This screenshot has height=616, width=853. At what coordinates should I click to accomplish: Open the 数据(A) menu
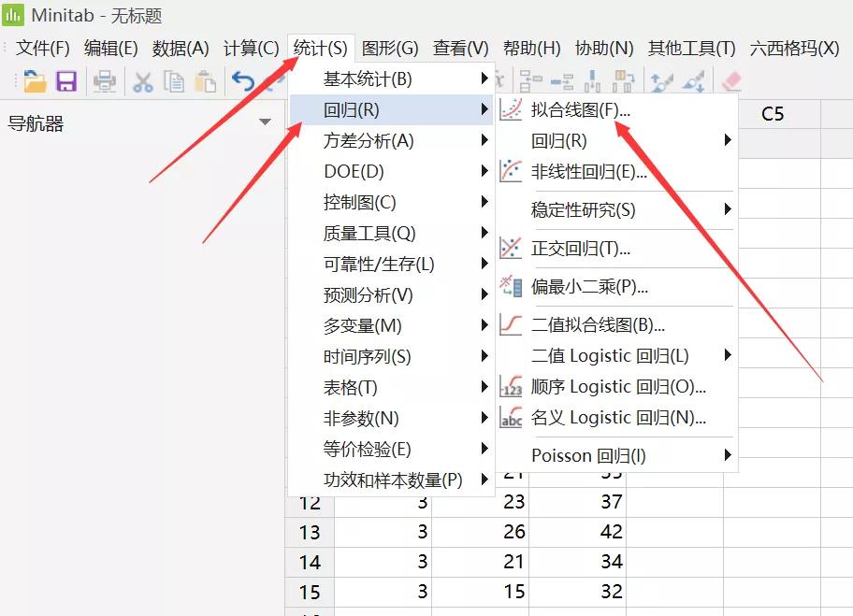tap(181, 49)
